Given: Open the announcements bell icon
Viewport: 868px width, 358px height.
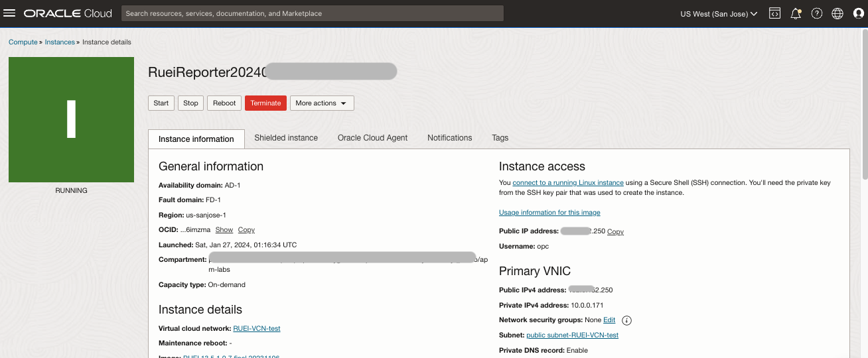Looking at the screenshot, I should tap(796, 13).
